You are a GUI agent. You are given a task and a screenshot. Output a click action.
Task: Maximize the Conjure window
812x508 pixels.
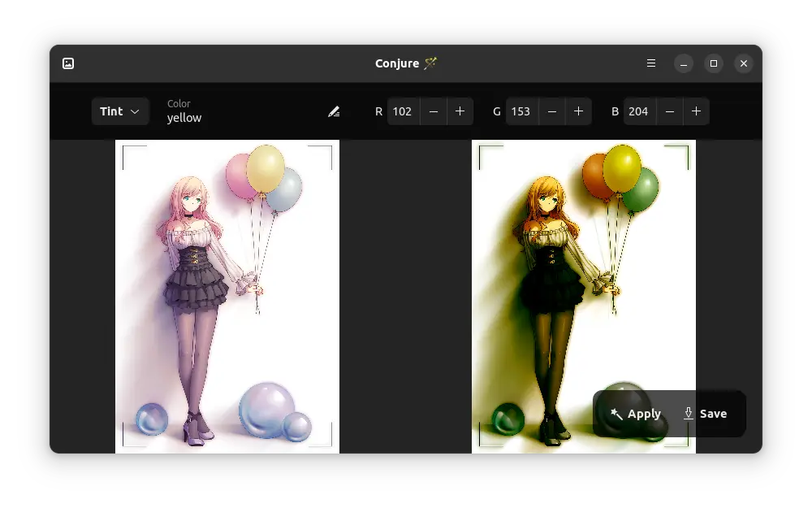click(713, 63)
